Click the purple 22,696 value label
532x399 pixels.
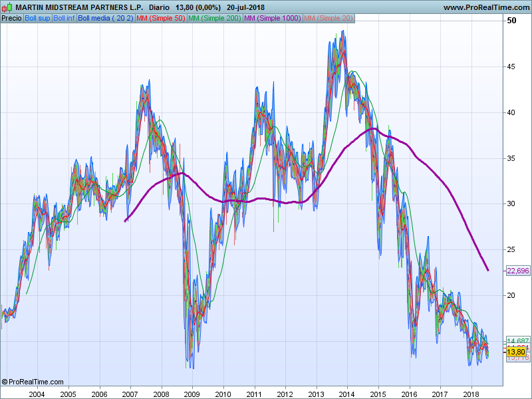click(x=518, y=271)
